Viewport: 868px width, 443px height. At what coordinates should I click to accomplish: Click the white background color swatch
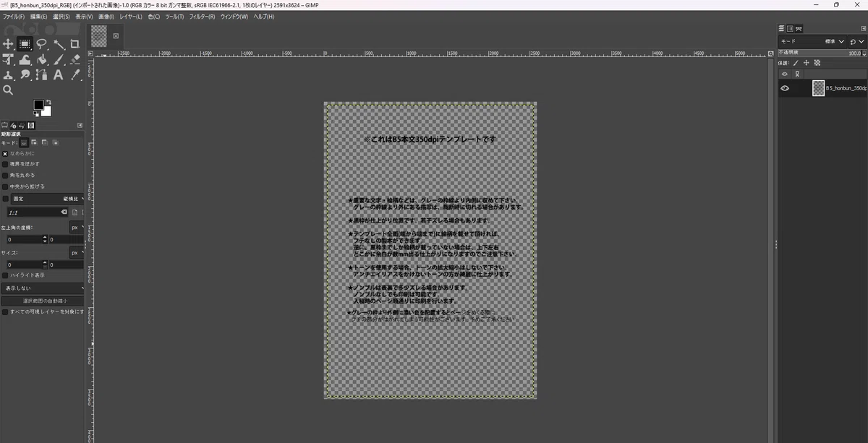tap(47, 111)
